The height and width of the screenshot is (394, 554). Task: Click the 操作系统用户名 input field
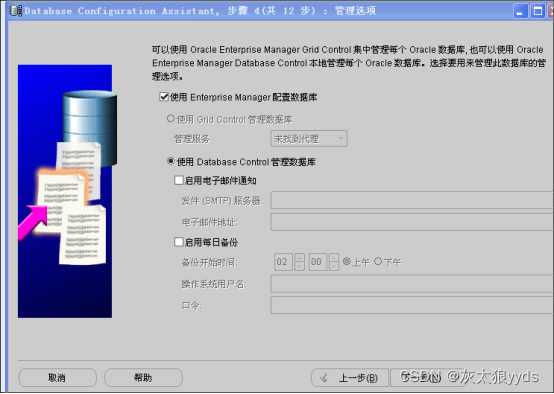[412, 284]
